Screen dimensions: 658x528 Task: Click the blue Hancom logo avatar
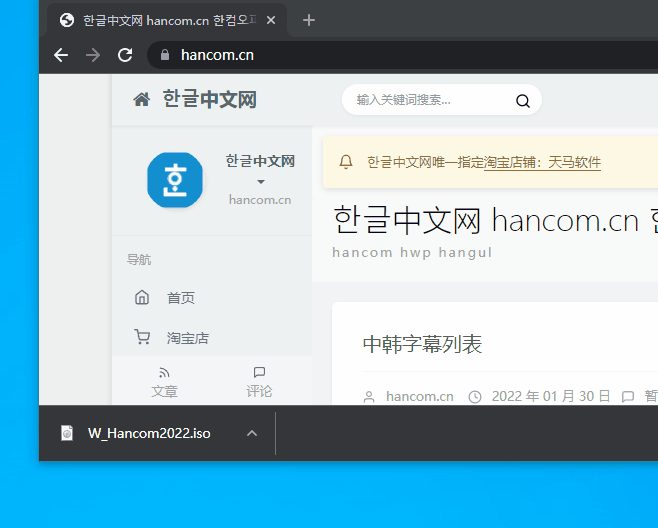click(x=175, y=180)
